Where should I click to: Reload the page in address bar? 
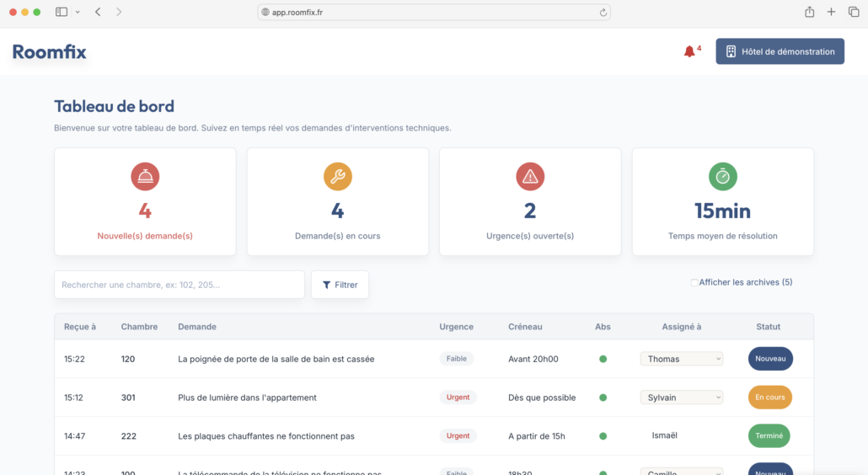pyautogui.click(x=603, y=12)
